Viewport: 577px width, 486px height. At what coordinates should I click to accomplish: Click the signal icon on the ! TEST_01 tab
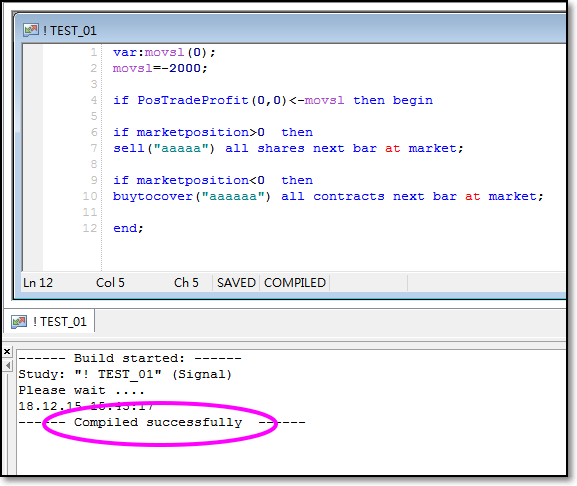[x=19, y=322]
